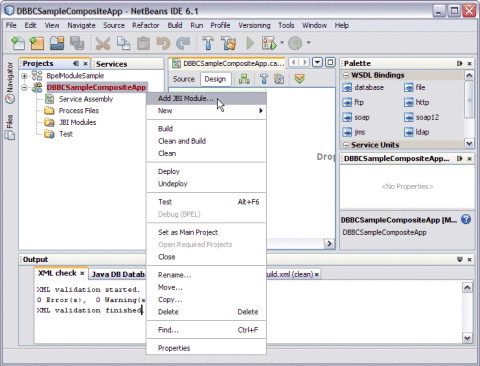Click the Paste clipboard icon
480x366 pixels.
pos(143,43)
